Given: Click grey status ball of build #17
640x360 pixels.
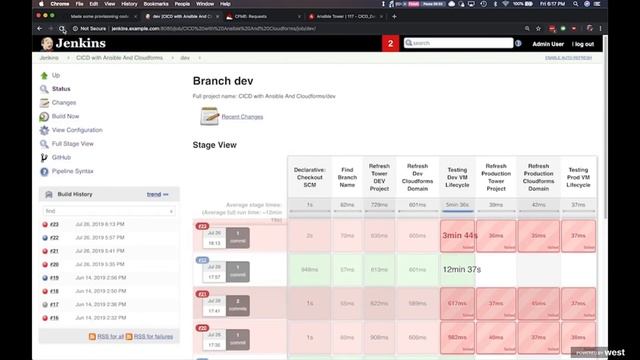Looking at the screenshot, I should coord(45,305).
